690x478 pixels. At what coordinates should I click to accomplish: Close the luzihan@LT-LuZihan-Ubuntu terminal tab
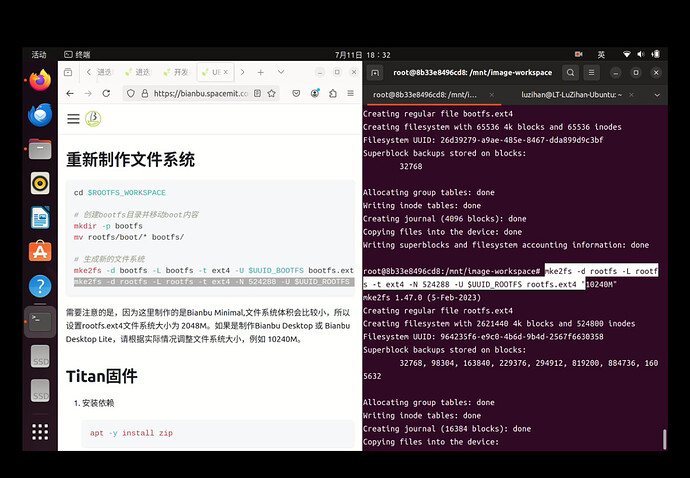(x=631, y=95)
